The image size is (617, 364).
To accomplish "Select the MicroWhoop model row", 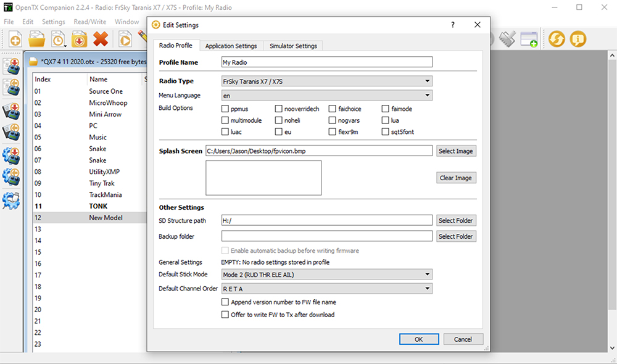I will (89, 102).
